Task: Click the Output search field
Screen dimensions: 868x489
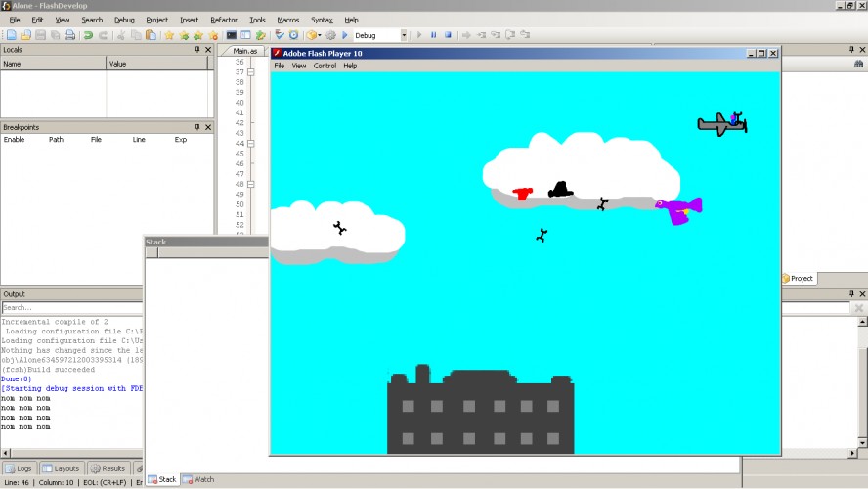Action: pyautogui.click(x=72, y=307)
